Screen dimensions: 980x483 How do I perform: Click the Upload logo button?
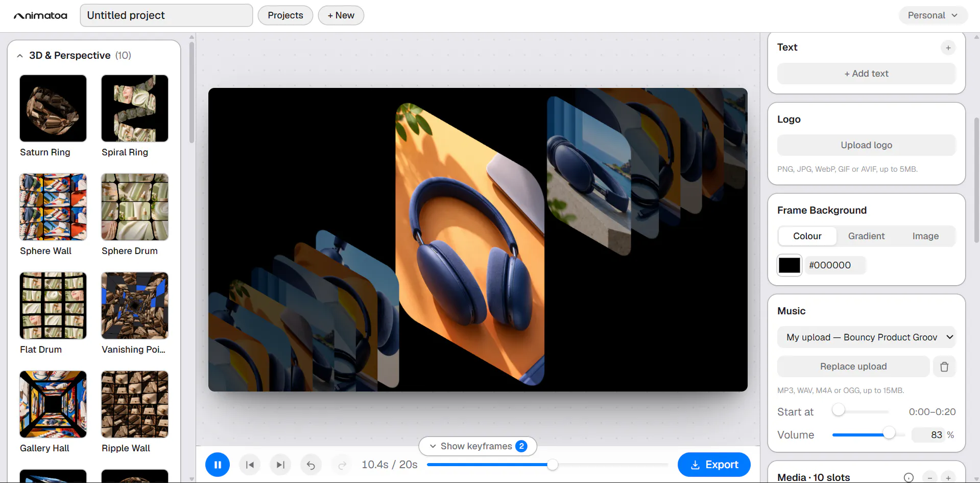pyautogui.click(x=866, y=145)
